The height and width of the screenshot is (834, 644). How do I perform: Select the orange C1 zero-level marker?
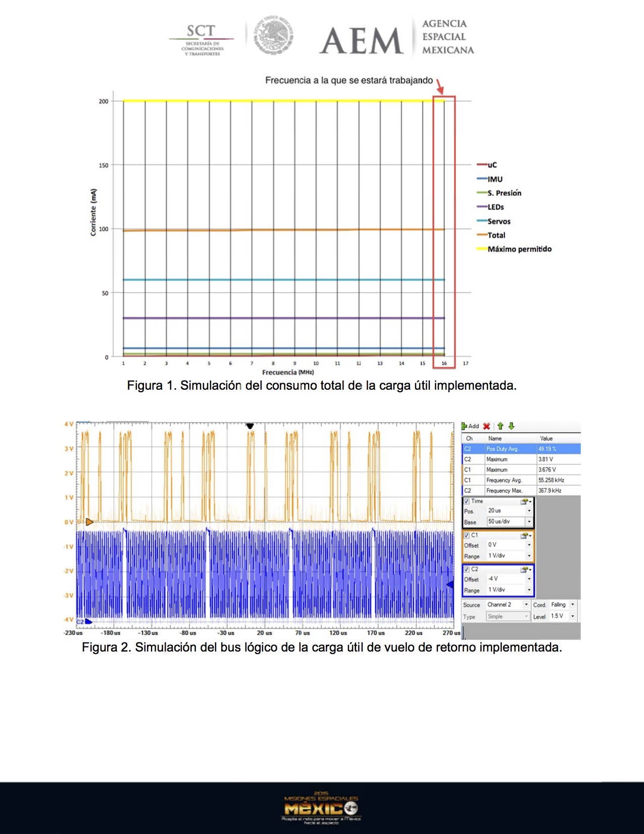[x=89, y=522]
